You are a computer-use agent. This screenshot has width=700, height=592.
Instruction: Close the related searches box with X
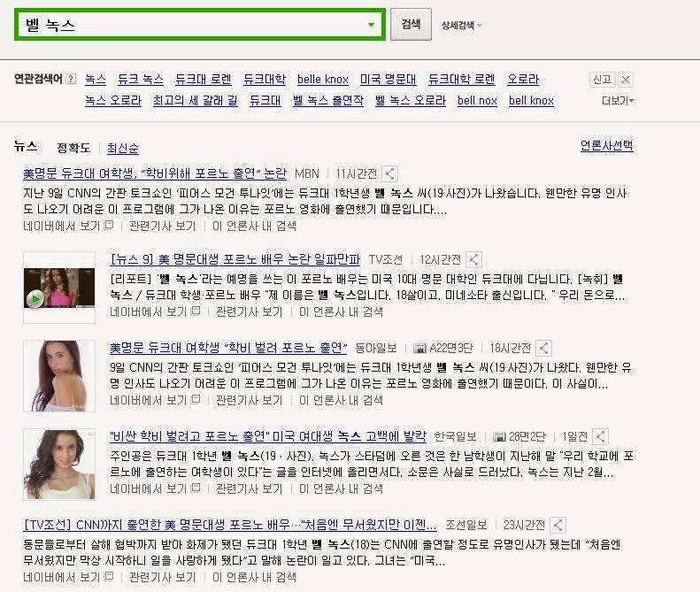626,80
